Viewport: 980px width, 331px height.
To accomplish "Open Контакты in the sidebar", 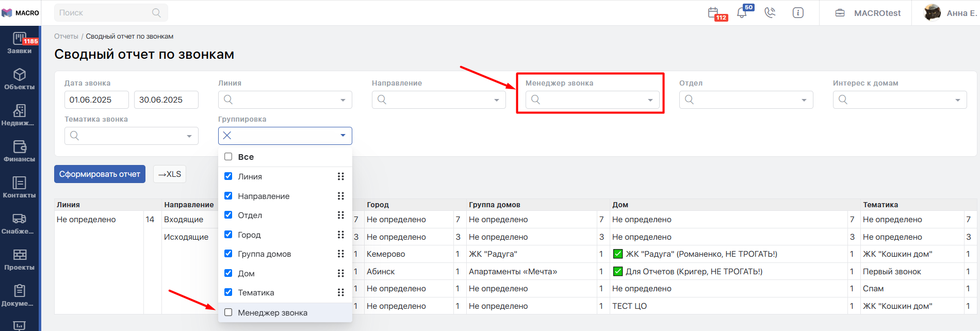I will pos(20,187).
